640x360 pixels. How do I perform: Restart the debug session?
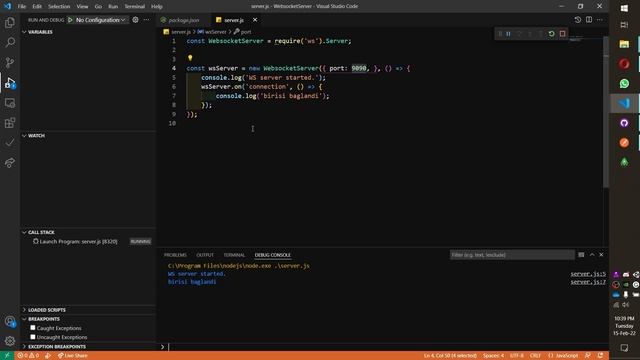551,34
